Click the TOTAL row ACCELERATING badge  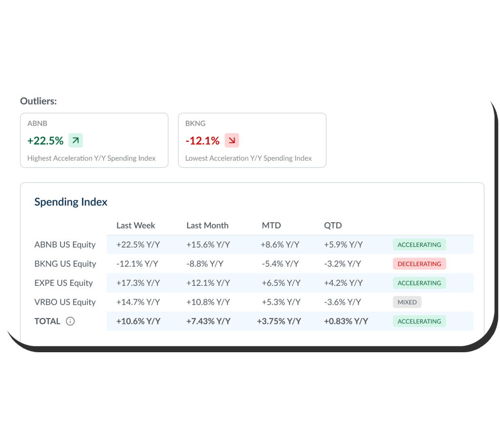[x=419, y=321]
